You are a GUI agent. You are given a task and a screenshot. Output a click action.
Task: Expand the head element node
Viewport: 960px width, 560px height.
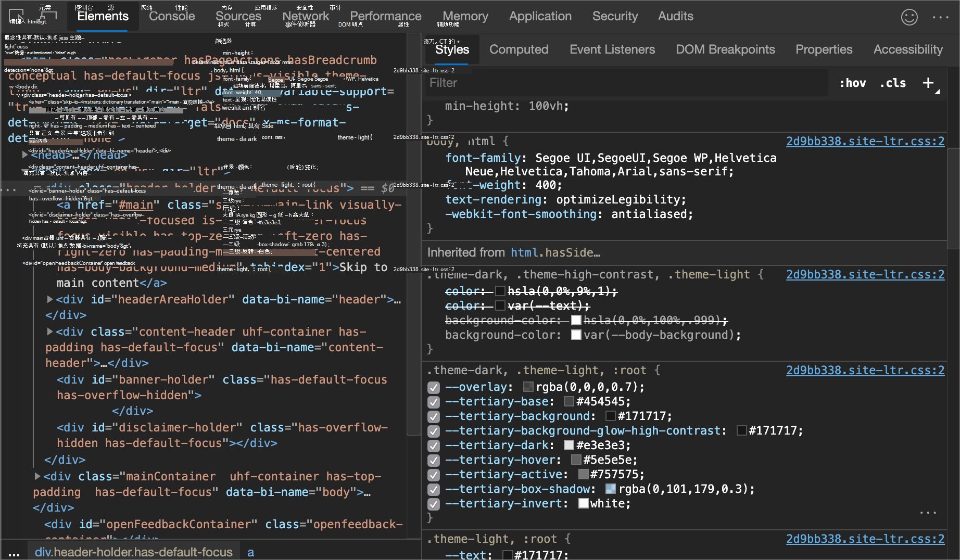tap(25, 155)
